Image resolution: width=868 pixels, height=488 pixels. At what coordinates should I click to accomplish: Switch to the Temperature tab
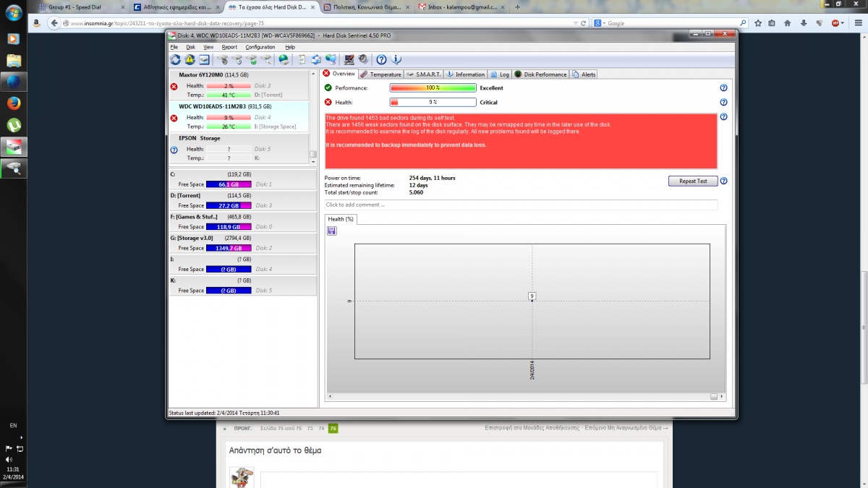(x=380, y=74)
